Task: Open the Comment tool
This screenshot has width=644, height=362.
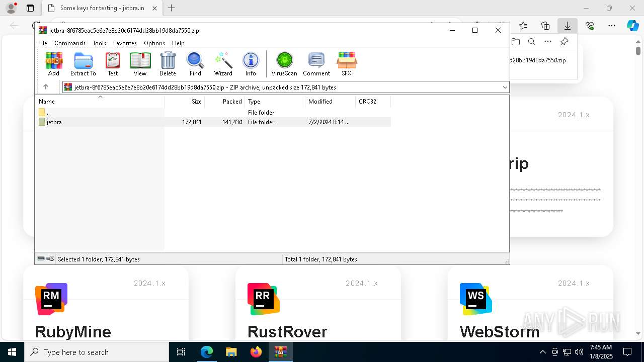Action: click(x=316, y=64)
